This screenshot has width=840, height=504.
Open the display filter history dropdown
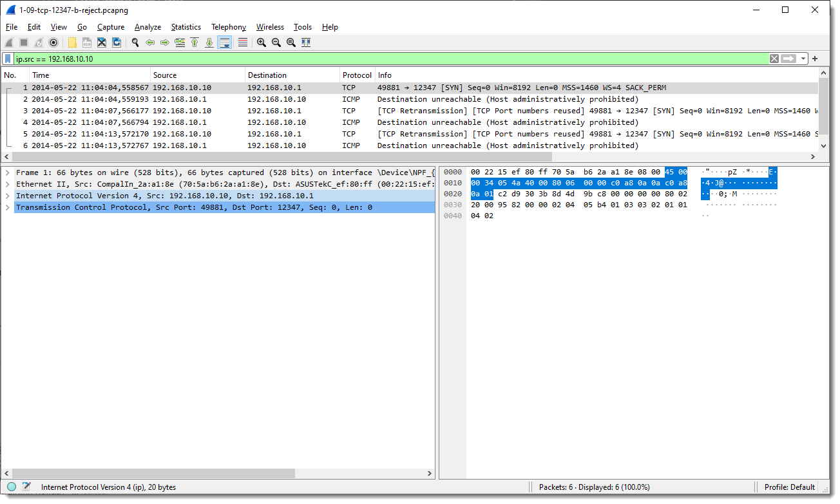(804, 59)
